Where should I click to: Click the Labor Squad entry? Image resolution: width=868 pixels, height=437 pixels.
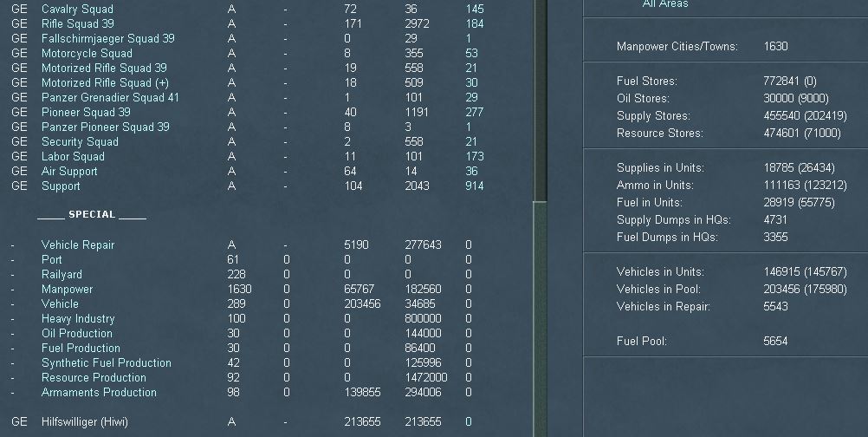coord(73,156)
